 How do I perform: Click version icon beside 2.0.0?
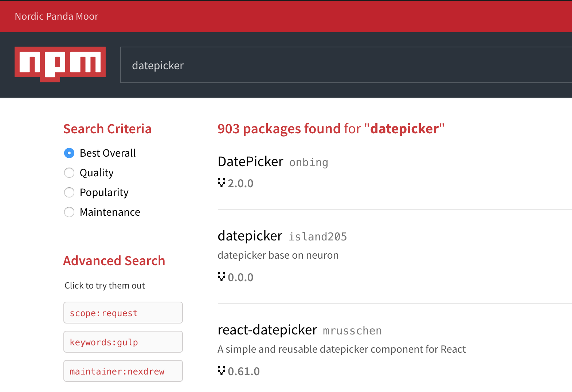coord(222,183)
